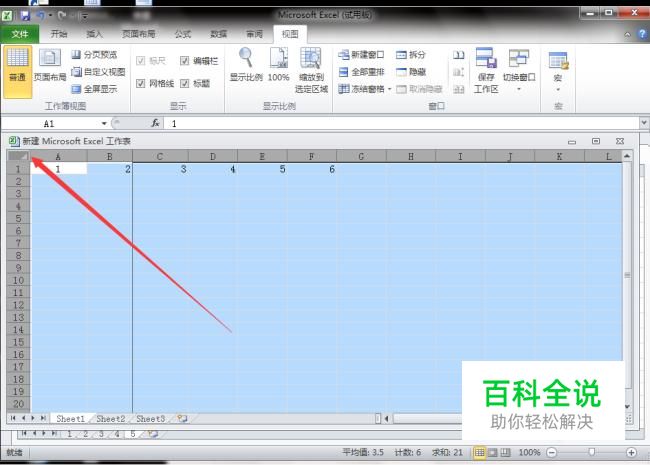Click the Redo icon in quick access toolbar

62,16
